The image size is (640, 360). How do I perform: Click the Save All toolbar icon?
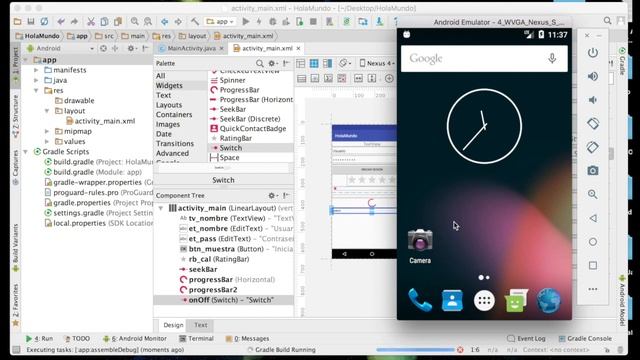(x=31, y=22)
